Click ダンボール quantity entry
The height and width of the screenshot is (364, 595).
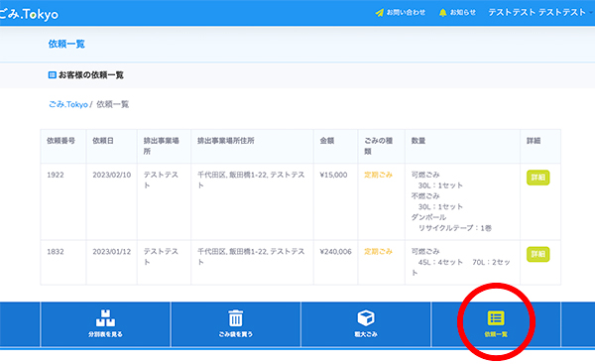click(428, 217)
